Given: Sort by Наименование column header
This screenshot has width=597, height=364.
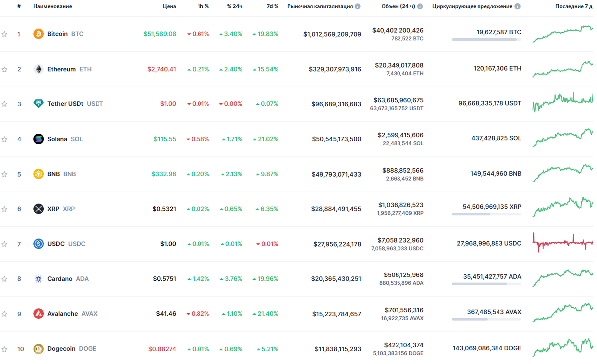Looking at the screenshot, I should coord(52,6).
